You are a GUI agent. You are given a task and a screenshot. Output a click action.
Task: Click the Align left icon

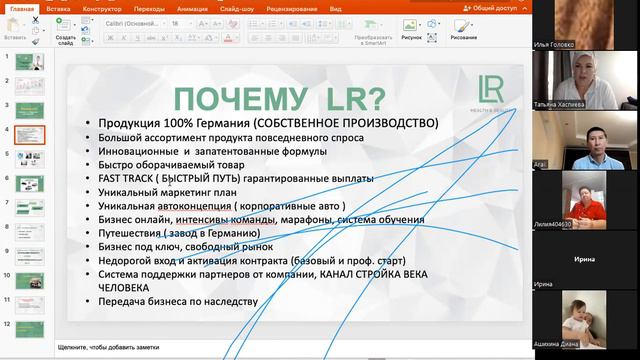[x=254, y=38]
